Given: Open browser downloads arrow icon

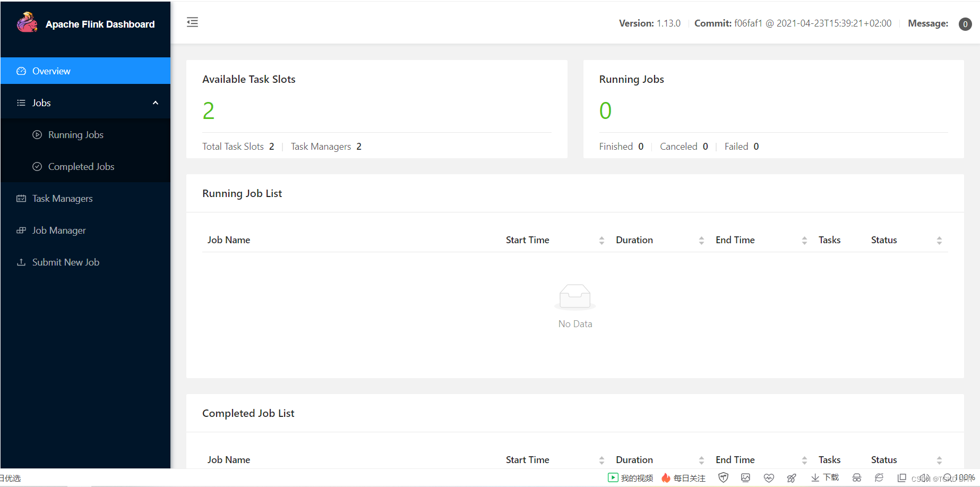Looking at the screenshot, I should (815, 478).
